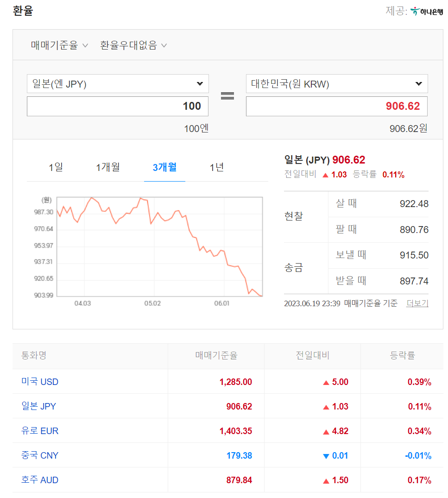Open the 매매기준율 dropdown
This screenshot has width=448, height=498.
coord(59,44)
